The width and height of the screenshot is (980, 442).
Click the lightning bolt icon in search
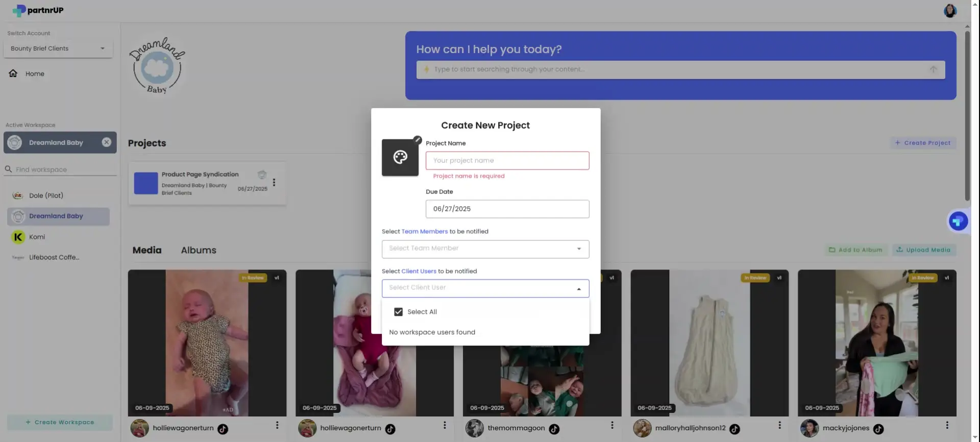click(x=426, y=69)
